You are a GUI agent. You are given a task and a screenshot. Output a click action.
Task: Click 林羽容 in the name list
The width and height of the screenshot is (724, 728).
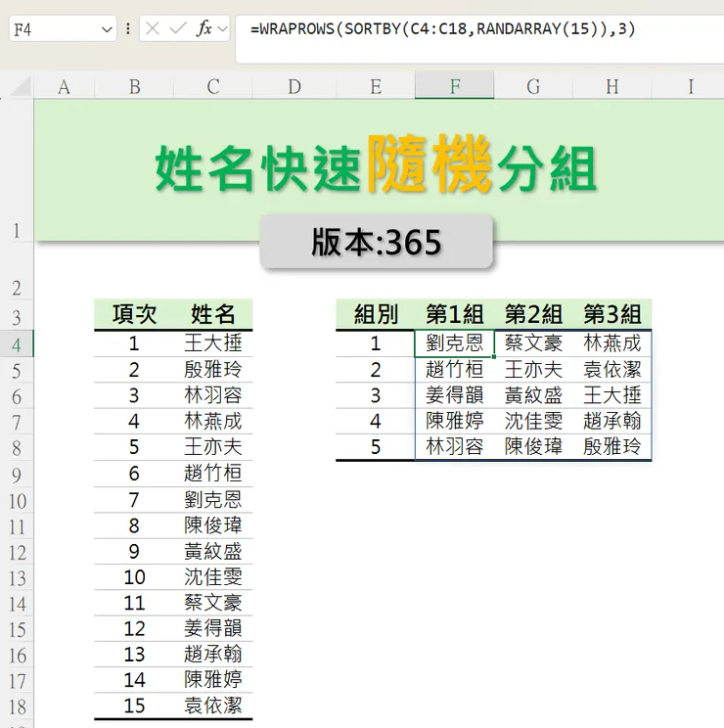click(x=213, y=395)
